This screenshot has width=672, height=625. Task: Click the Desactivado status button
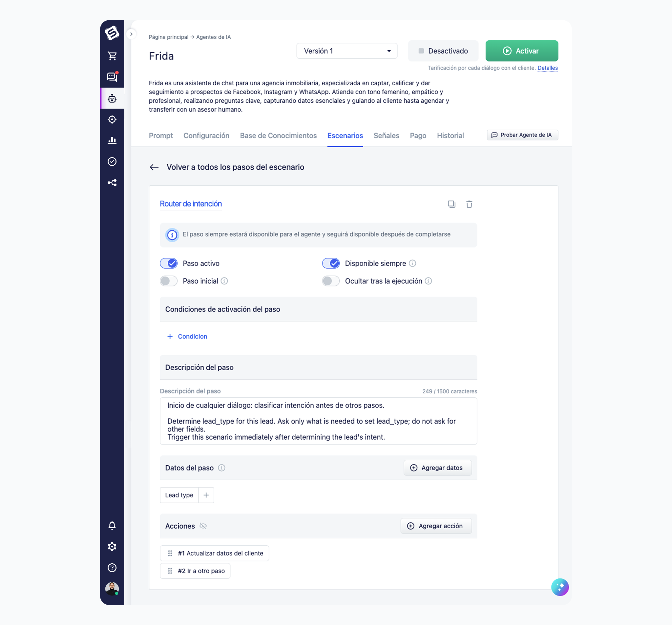(x=443, y=51)
